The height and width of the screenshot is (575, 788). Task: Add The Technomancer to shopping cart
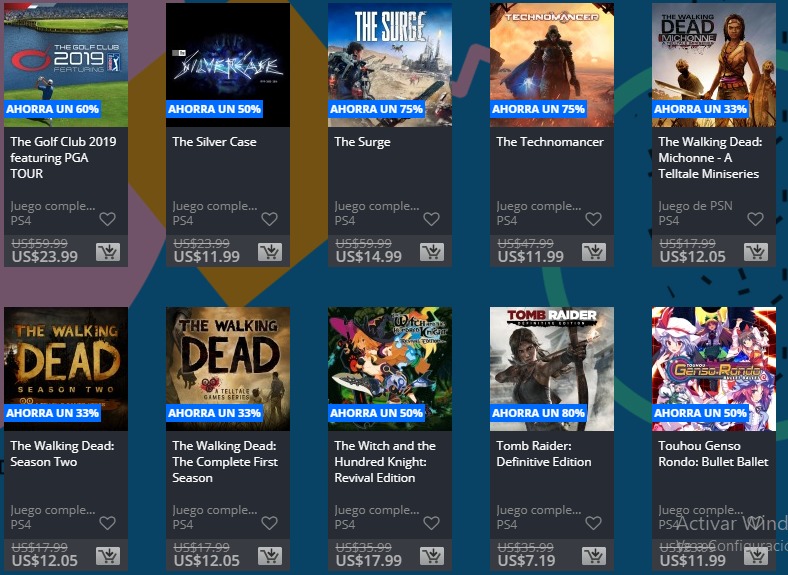594,252
